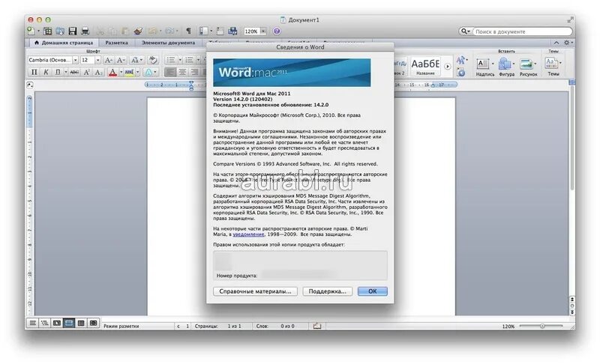600x364 pixels.
Task: Click the Clear Formatting eraser icon
Action: pyautogui.click(x=153, y=60)
